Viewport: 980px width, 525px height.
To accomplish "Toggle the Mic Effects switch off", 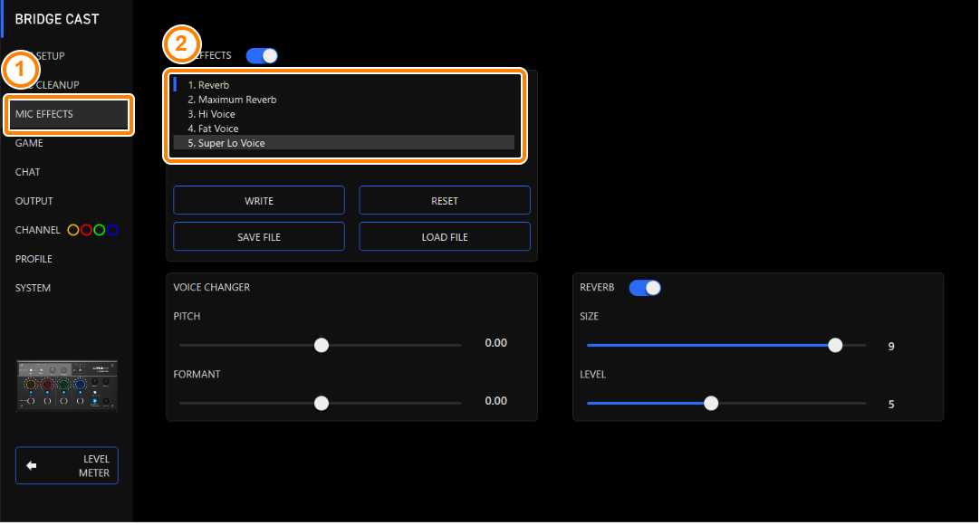I will (262, 55).
